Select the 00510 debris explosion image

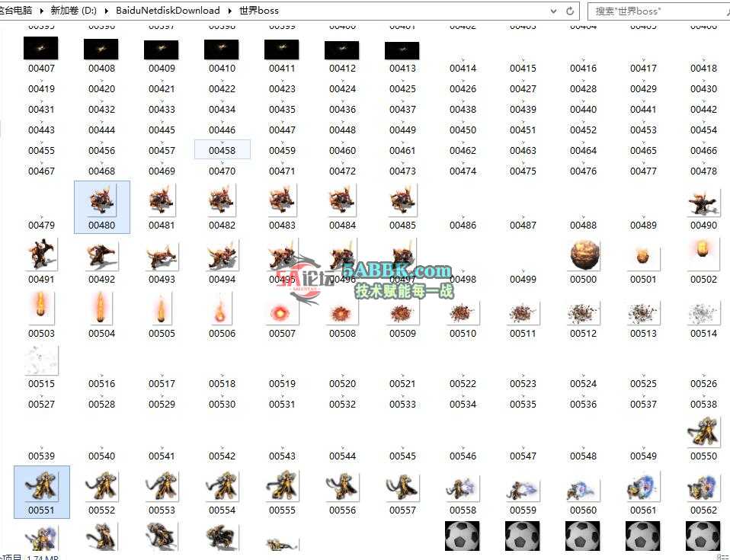pos(463,312)
